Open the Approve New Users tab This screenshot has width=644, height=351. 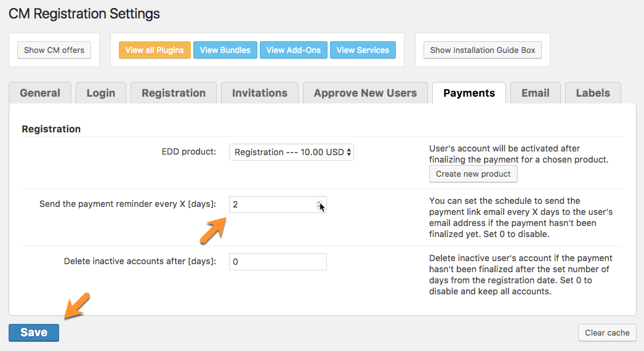(x=365, y=93)
